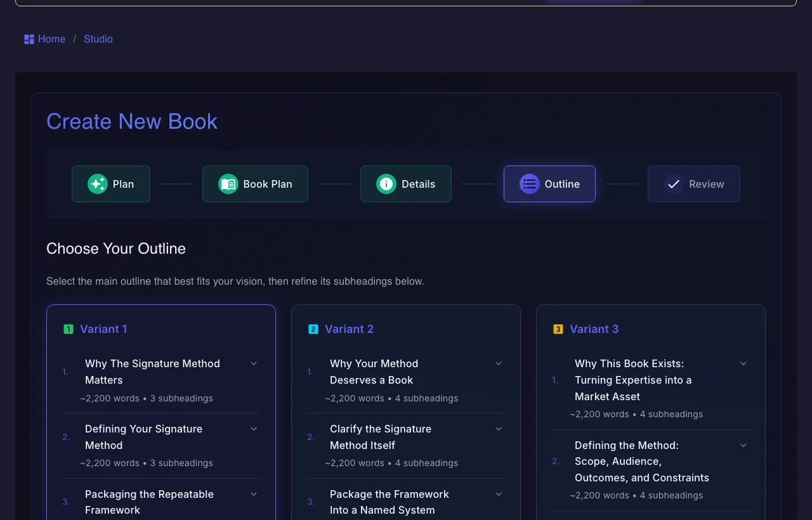Screen dimensions: 812x520
Task: Select the Variant 3 outline heading
Action: [594, 329]
